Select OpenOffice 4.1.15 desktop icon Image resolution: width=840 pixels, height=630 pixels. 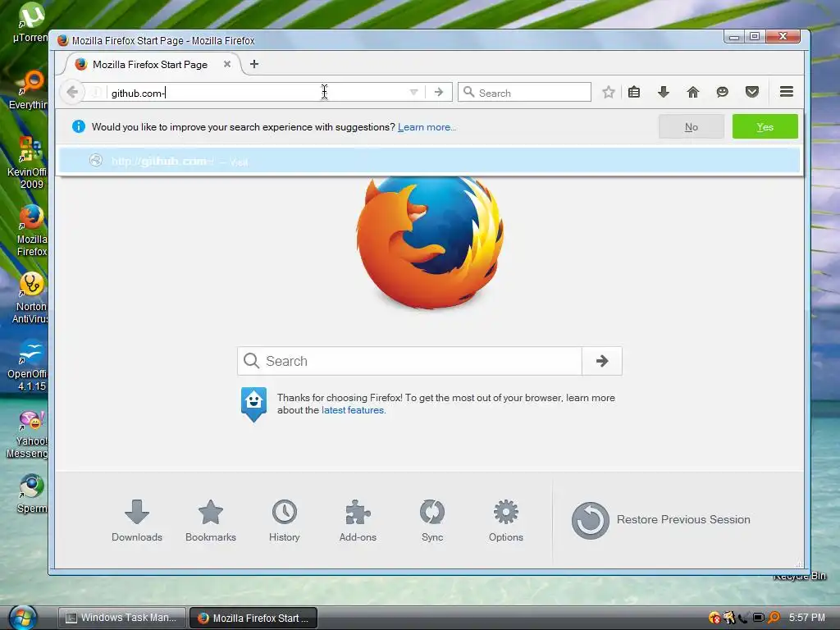coord(28,365)
